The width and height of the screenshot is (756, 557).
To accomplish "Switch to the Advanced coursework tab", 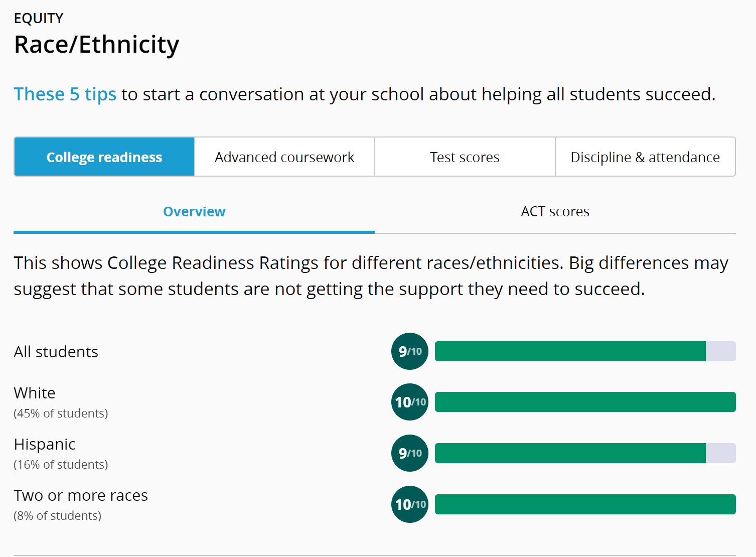I will [x=284, y=157].
